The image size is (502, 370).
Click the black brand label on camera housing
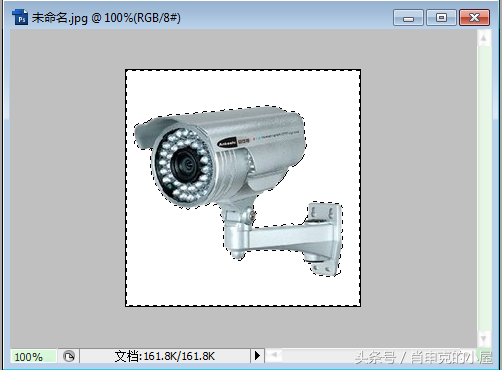227,143
